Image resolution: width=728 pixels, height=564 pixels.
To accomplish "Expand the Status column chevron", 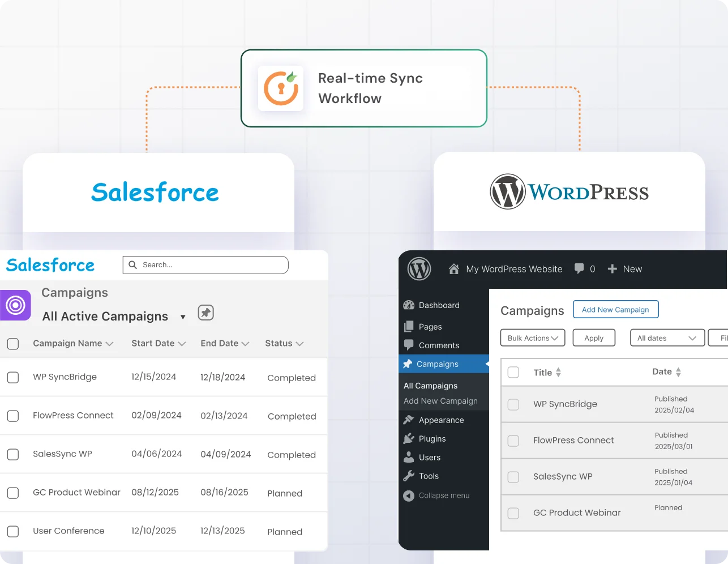I will tap(299, 344).
